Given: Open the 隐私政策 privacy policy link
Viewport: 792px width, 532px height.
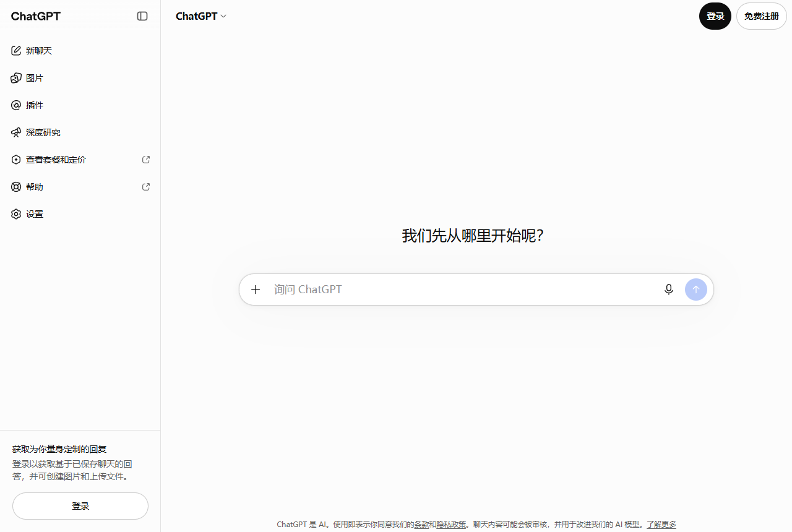Looking at the screenshot, I should click(451, 525).
